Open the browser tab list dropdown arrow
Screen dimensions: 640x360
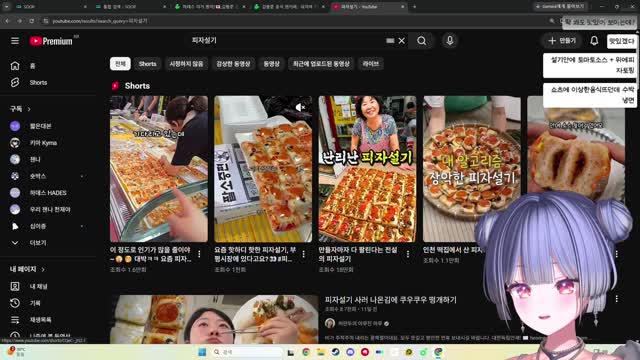7,7
